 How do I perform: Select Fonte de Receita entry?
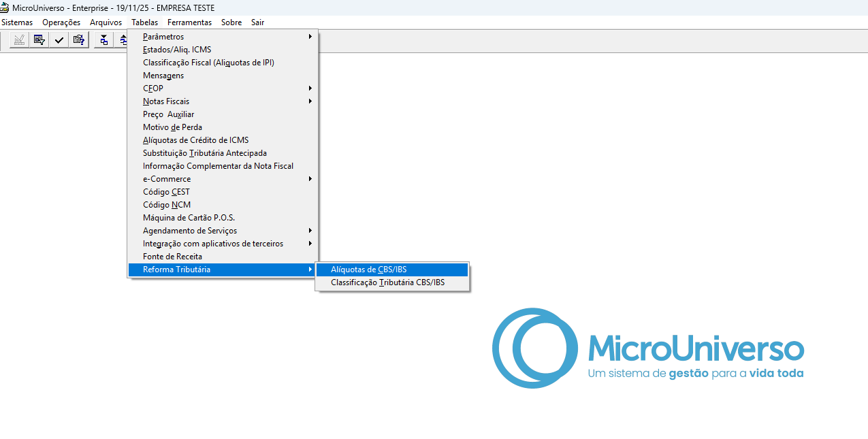172,257
